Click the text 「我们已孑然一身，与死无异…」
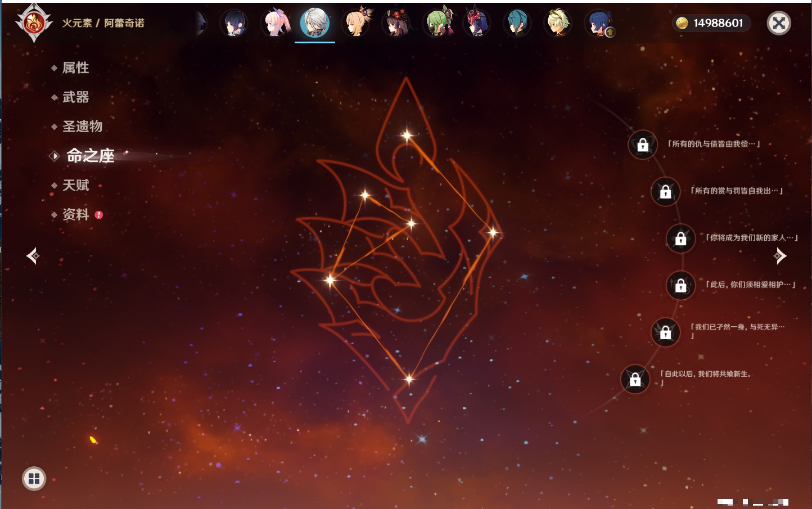This screenshot has width=812, height=509. [x=738, y=331]
